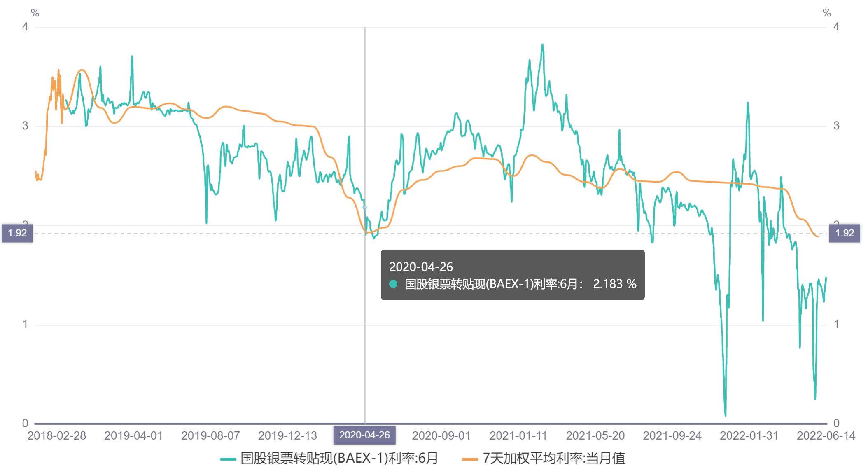Click the right 1.92 crosshair value badge
Screen dimensions: 868x468
pos(844,233)
